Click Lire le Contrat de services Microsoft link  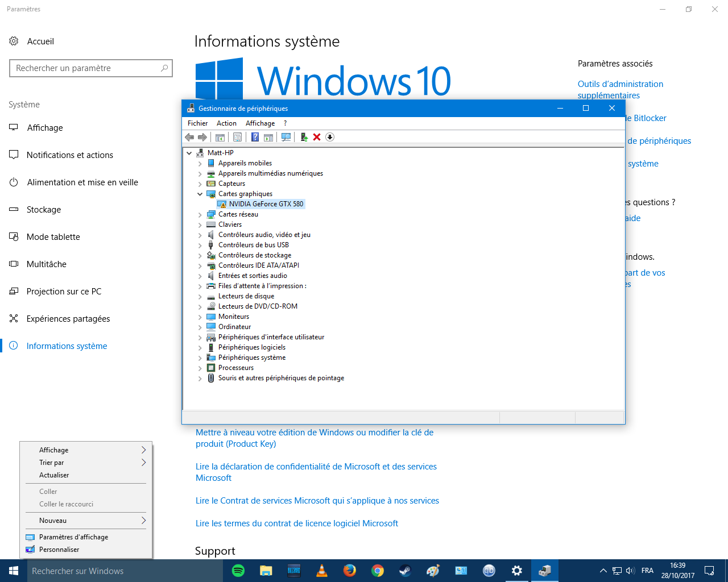pyautogui.click(x=317, y=501)
